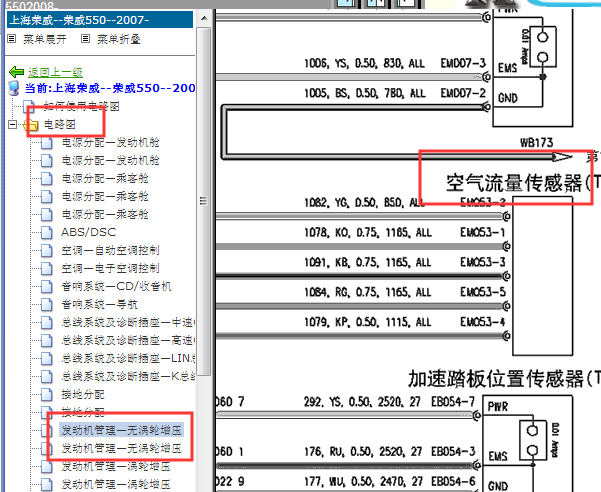Select the 电路图 folder label
This screenshot has width=601, height=492.
click(59, 124)
